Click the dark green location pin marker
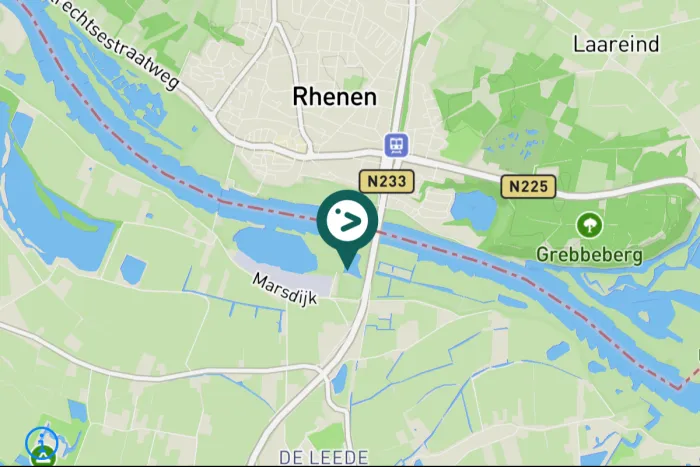Viewport: 700px width, 467px height. 347,223
